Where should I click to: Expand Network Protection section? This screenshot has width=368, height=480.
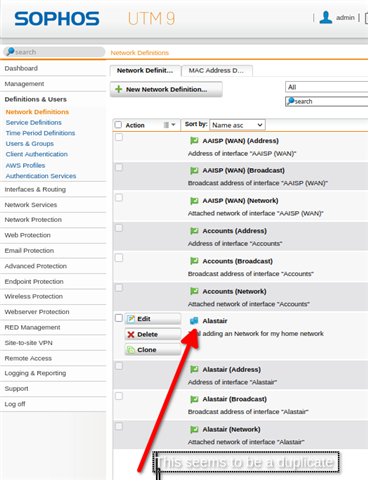[x=33, y=220]
